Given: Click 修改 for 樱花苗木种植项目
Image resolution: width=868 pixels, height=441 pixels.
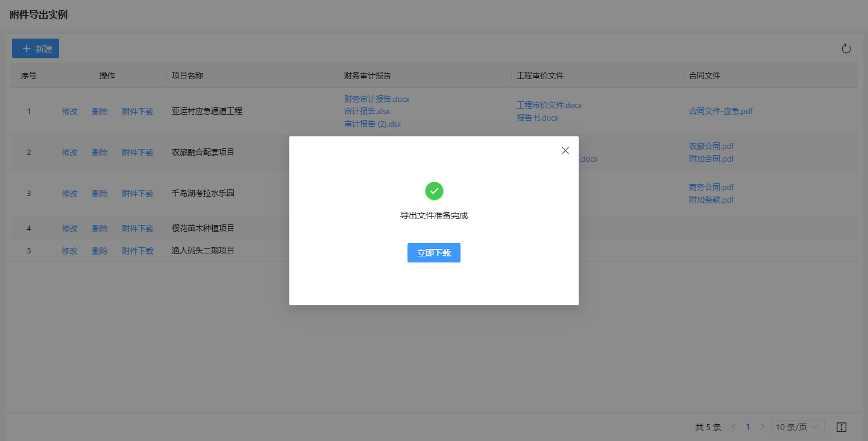Looking at the screenshot, I should click(x=69, y=229).
